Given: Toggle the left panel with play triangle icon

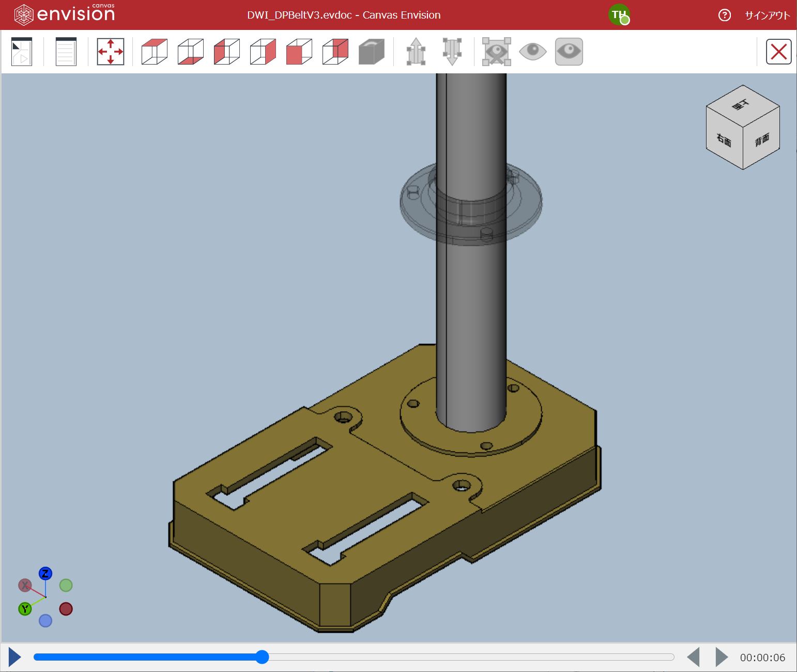Looking at the screenshot, I should [x=22, y=52].
